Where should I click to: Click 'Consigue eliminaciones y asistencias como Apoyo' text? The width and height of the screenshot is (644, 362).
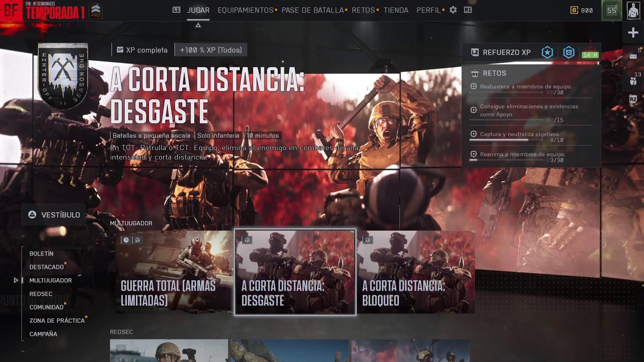click(x=529, y=110)
